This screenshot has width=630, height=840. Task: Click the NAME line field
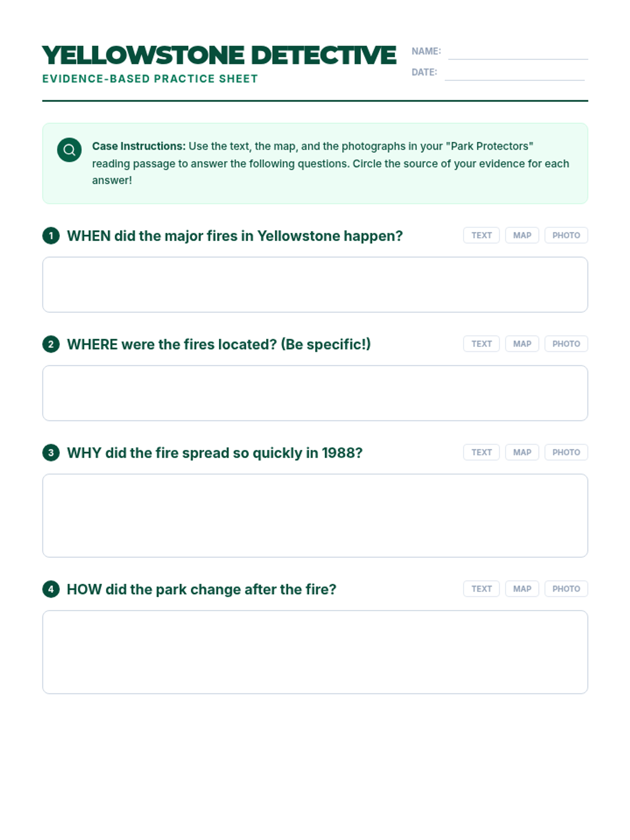(518, 54)
